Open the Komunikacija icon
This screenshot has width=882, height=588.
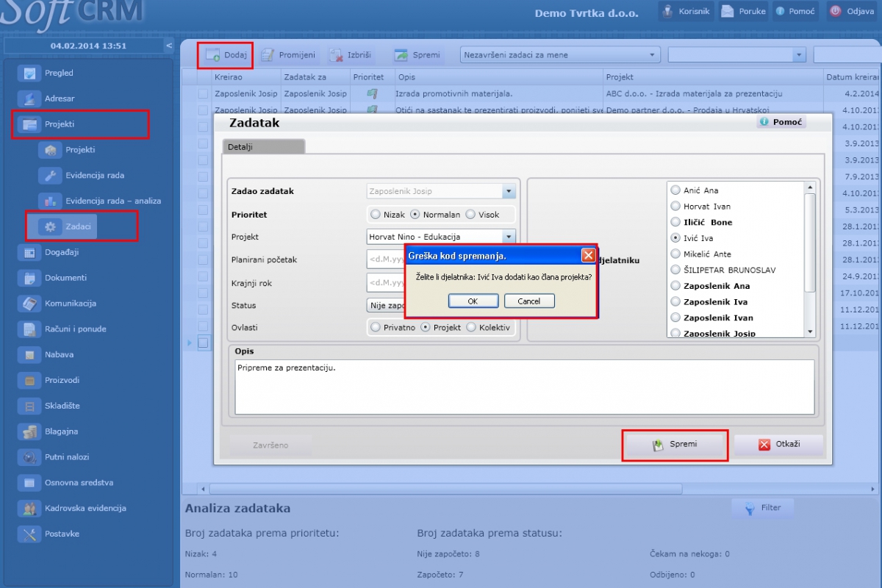(29, 304)
